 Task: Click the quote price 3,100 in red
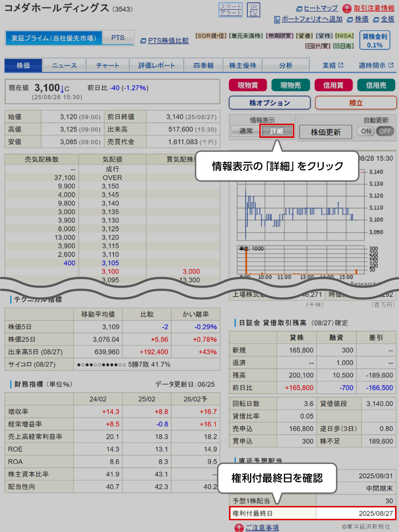[110, 272]
